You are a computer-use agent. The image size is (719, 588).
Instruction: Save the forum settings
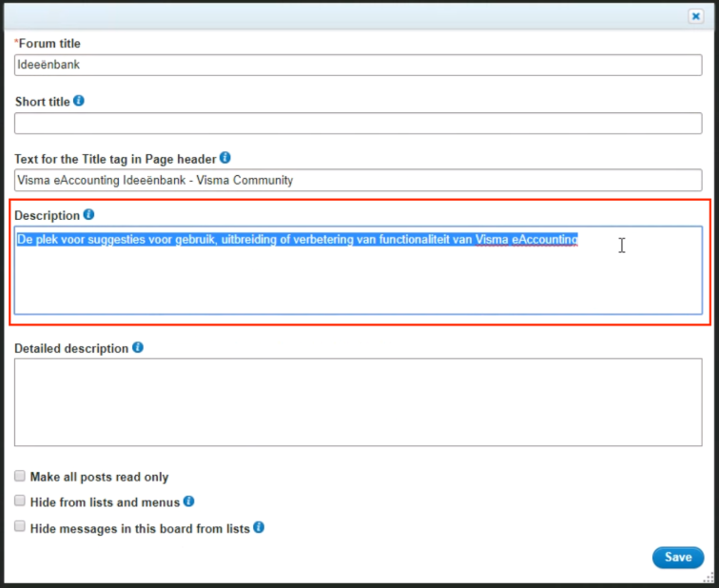(x=678, y=558)
